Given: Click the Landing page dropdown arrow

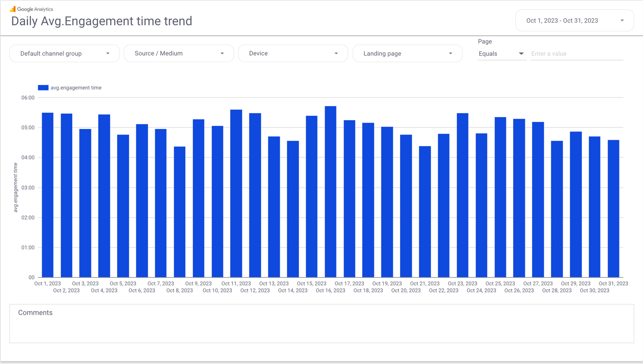Looking at the screenshot, I should pyautogui.click(x=450, y=54).
